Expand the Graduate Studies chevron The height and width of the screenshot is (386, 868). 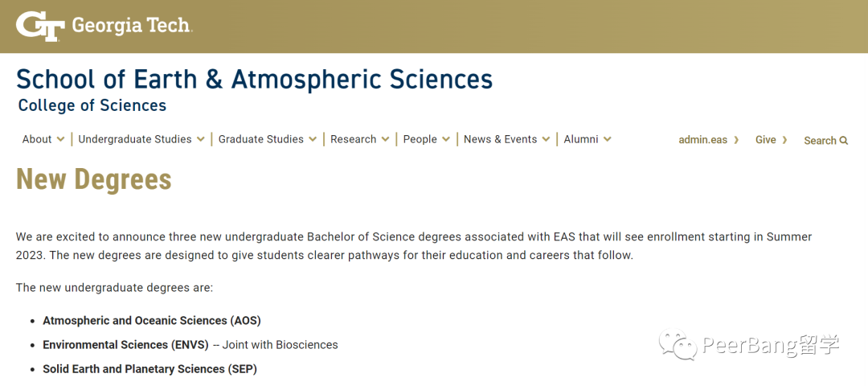click(313, 140)
